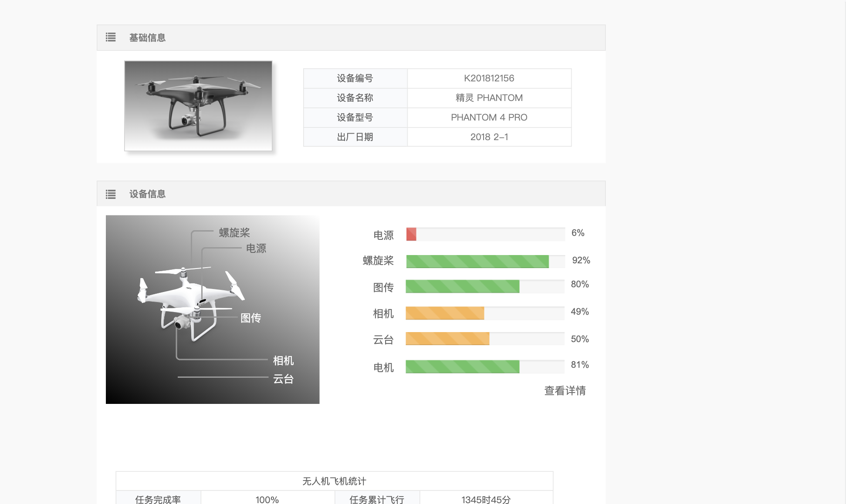Click list icon beside 基础信息 header
The image size is (846, 504).
click(111, 37)
